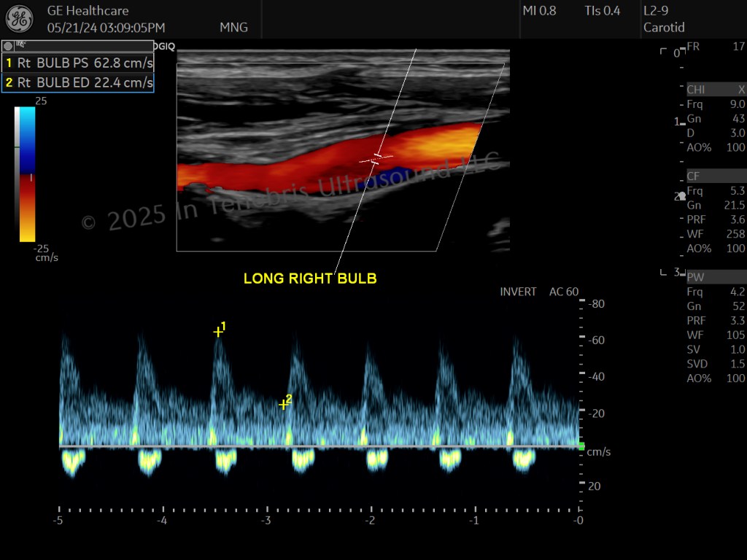Click the INVERT indicator above spectrum
Viewport: 747px width, 560px height.
pos(518,292)
